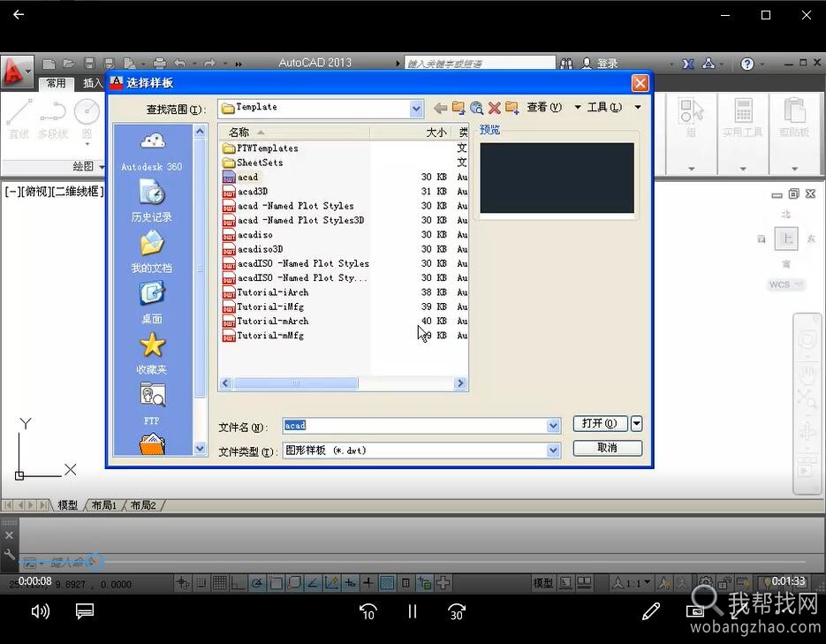Toggle Snap mode in the status bar
The height and width of the screenshot is (644, 826).
coord(201,583)
